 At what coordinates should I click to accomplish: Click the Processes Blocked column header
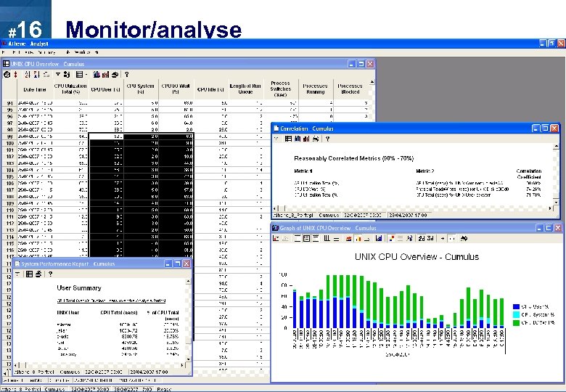[350, 89]
